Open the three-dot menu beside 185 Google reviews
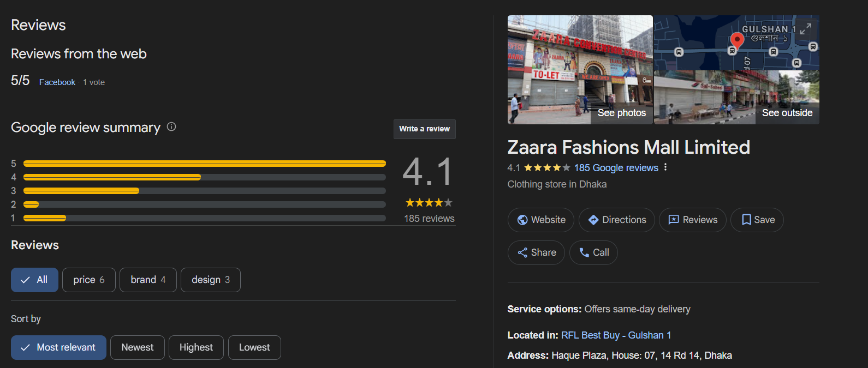Image resolution: width=868 pixels, height=368 pixels. pyautogui.click(x=665, y=167)
